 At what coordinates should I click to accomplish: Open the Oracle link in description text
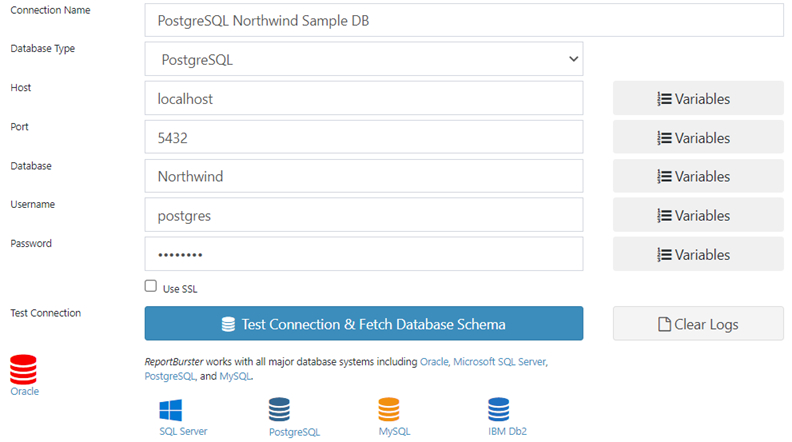pos(434,361)
